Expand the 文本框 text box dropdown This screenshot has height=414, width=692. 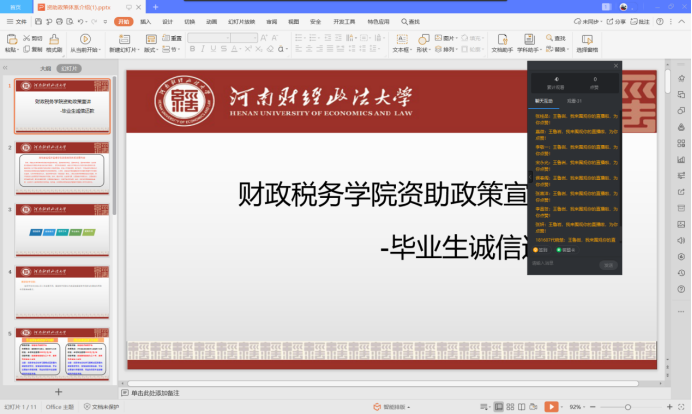pos(401,48)
